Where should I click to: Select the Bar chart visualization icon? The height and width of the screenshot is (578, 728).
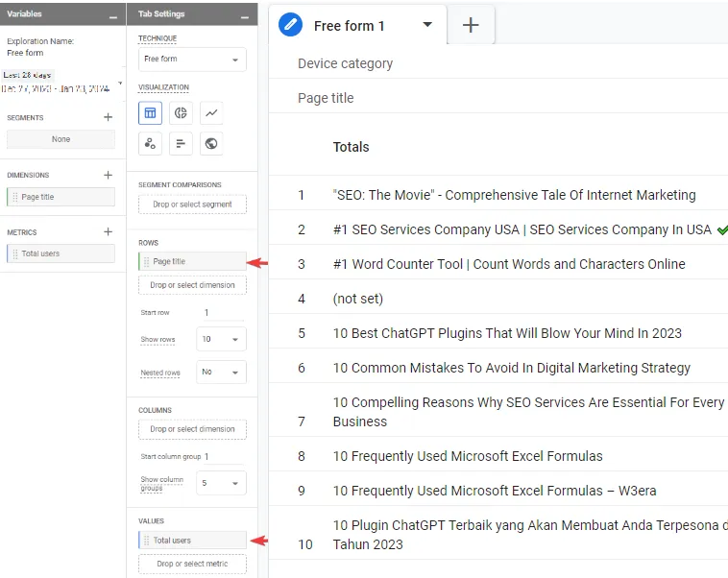tap(181, 144)
